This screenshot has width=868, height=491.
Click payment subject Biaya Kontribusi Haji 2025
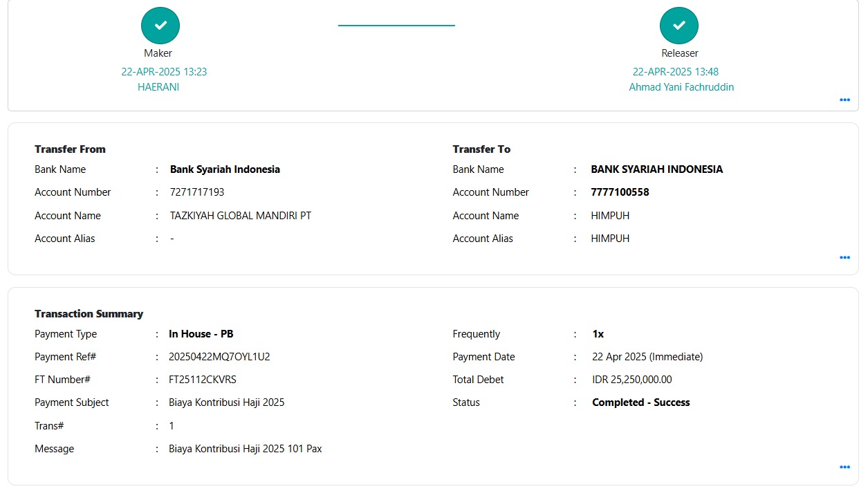(227, 402)
